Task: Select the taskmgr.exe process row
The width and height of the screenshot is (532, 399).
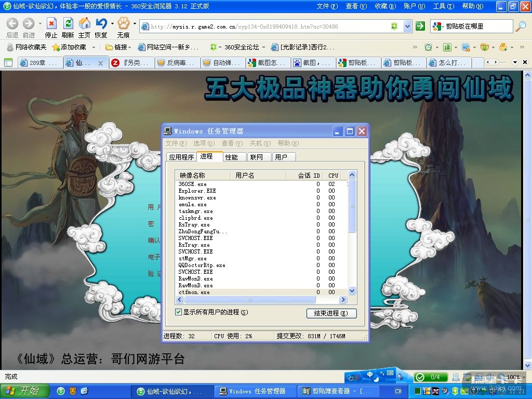Action: (x=261, y=211)
